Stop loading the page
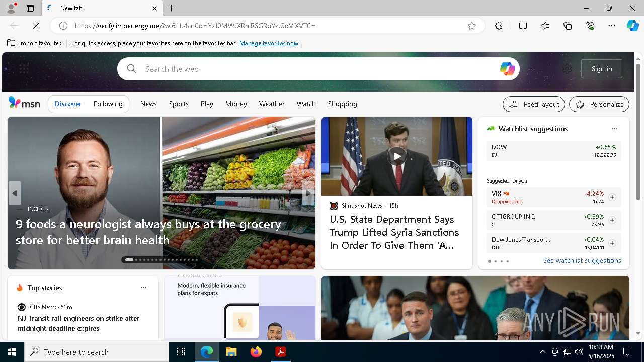Image resolution: width=644 pixels, height=362 pixels. [36, 26]
